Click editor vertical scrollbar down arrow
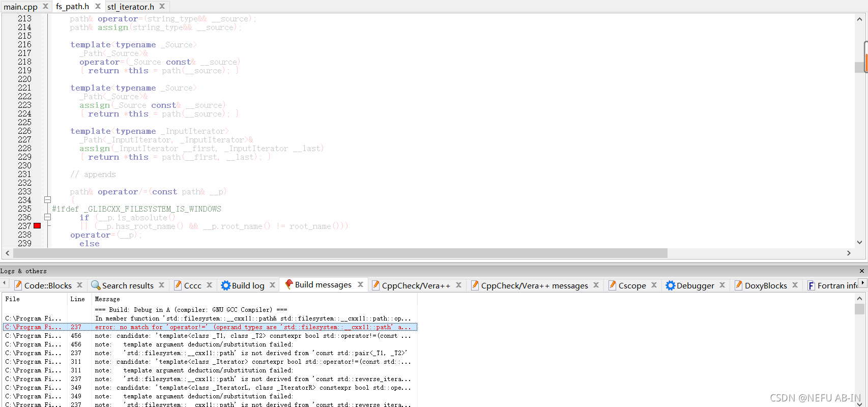 pos(859,243)
